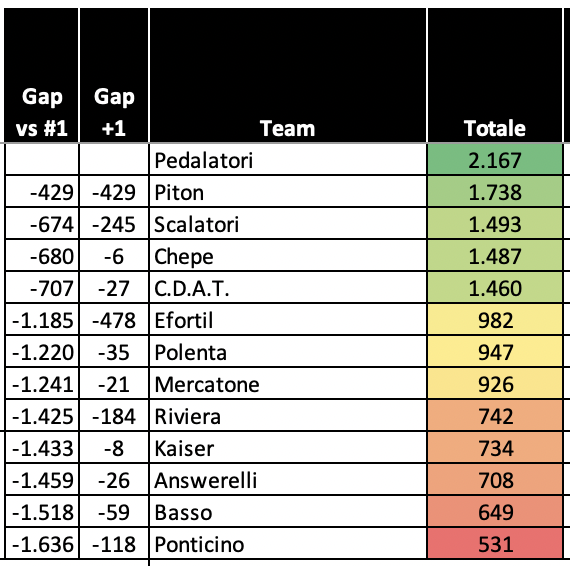Select the Scalatori team cell

coord(288,224)
